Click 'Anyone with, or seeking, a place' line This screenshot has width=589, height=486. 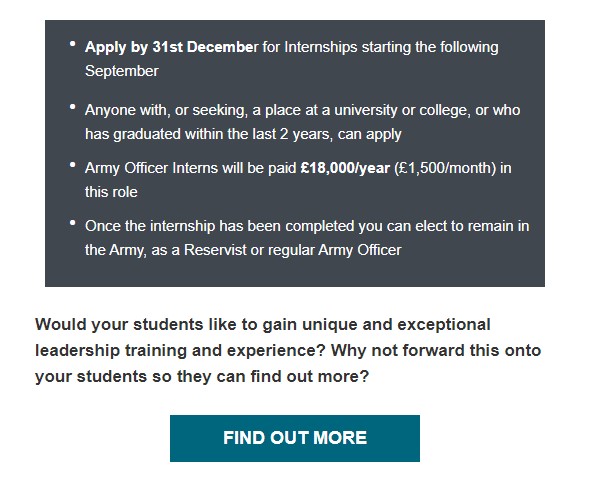pyautogui.click(x=302, y=110)
